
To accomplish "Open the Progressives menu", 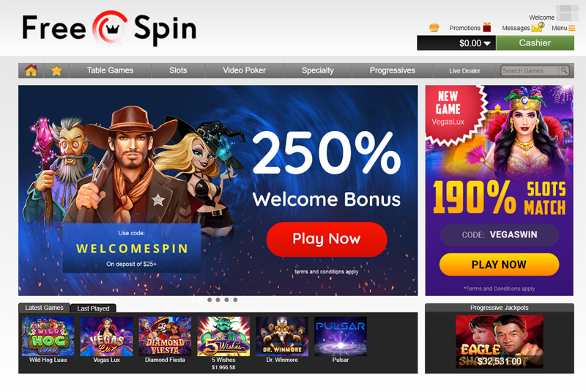I will click(x=393, y=70).
